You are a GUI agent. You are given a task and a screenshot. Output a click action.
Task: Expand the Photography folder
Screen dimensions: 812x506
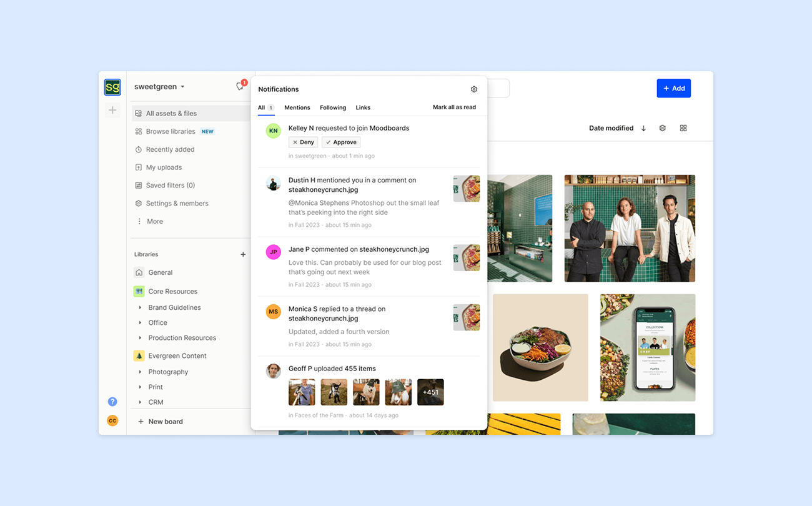[140, 372]
